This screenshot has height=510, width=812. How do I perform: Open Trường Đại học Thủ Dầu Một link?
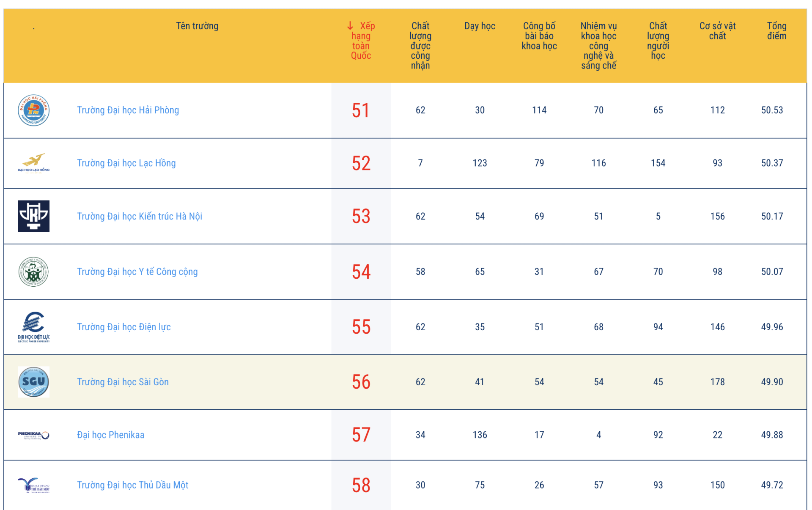132,485
